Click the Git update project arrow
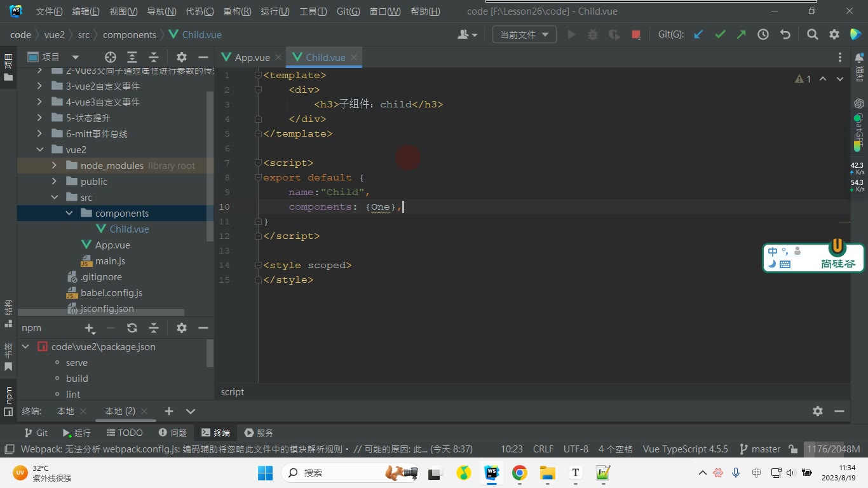868x488 pixels. (698, 35)
